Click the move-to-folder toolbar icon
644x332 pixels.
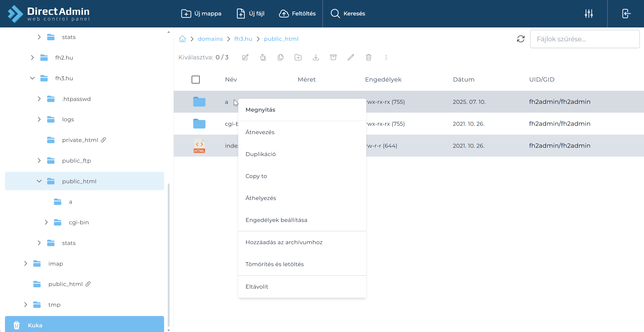298,57
